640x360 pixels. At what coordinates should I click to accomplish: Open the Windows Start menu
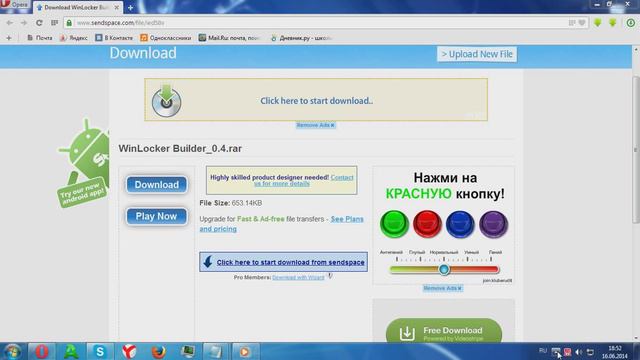[x=12, y=351]
